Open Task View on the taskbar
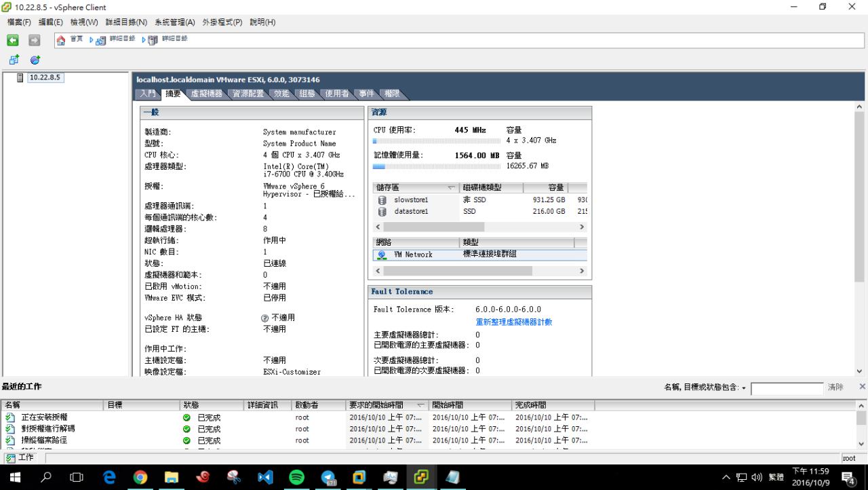The image size is (868, 490). point(77,477)
